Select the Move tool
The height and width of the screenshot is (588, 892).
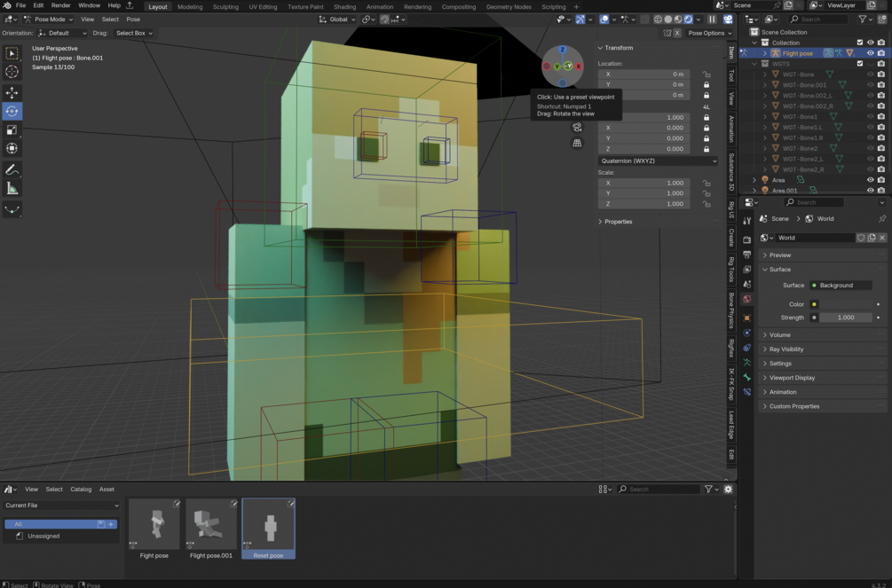click(12, 93)
